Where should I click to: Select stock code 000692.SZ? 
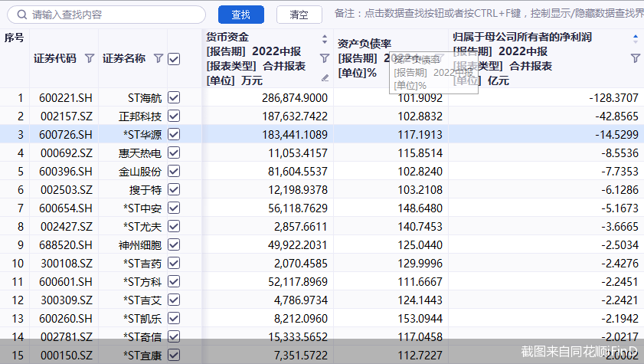coord(67,152)
